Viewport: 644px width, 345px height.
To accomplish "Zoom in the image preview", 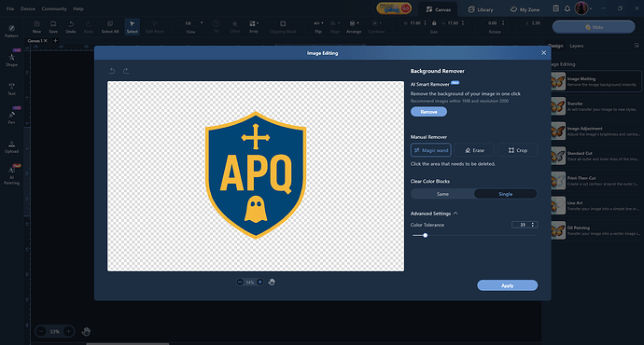I will [x=260, y=282].
